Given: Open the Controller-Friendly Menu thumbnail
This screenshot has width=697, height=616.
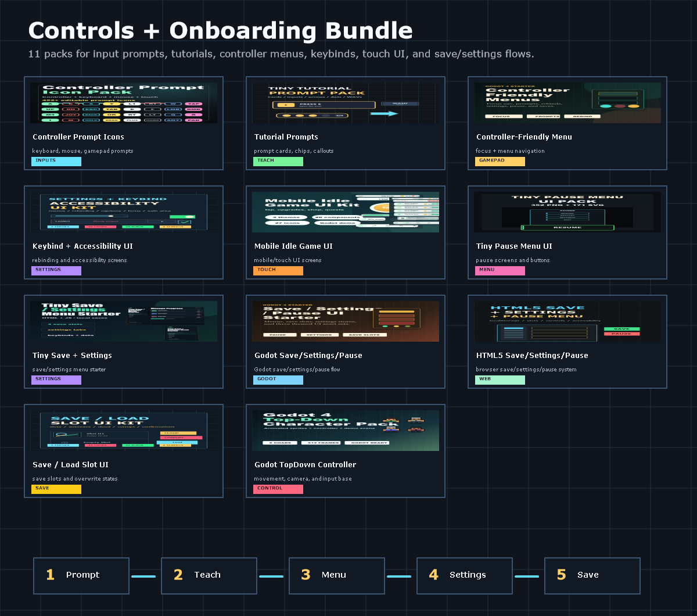Looking at the screenshot, I should 567,103.
